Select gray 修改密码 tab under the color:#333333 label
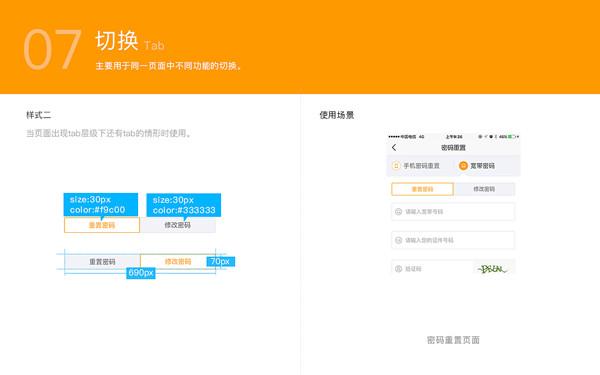 tap(178, 225)
